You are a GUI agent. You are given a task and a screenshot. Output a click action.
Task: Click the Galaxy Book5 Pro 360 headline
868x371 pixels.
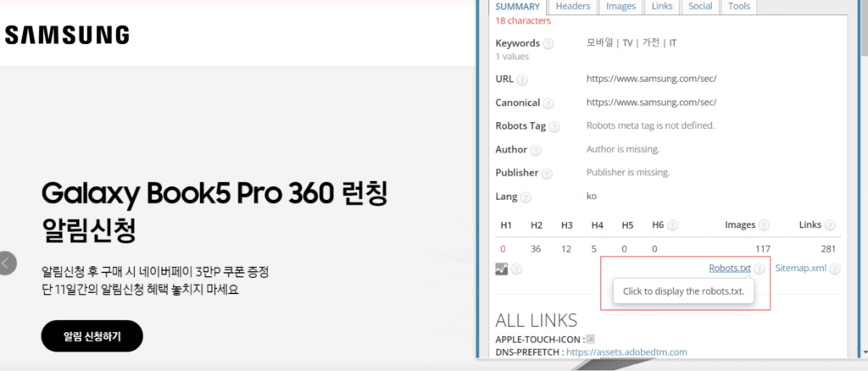[214, 213]
